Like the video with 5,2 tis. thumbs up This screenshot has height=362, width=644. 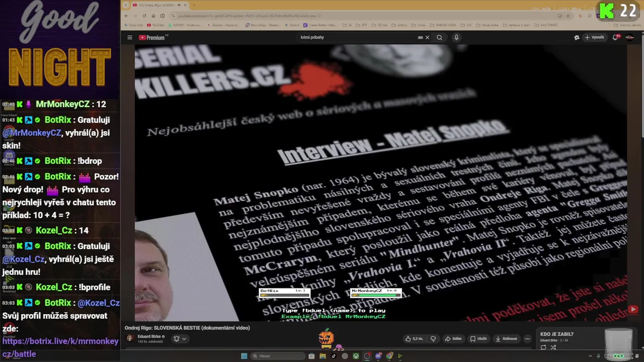pyautogui.click(x=415, y=339)
